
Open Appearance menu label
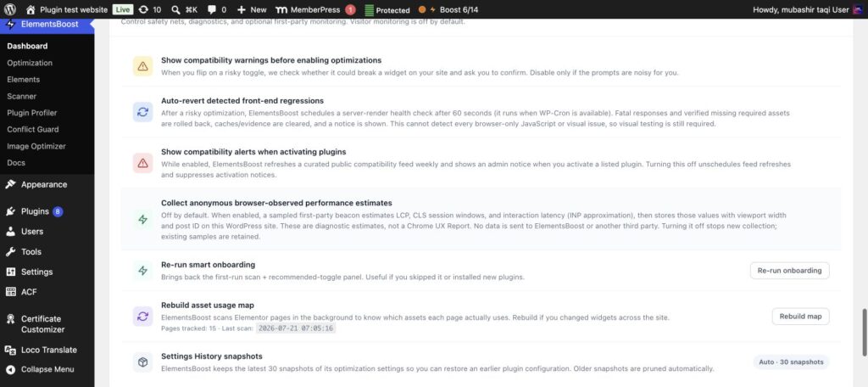(44, 185)
